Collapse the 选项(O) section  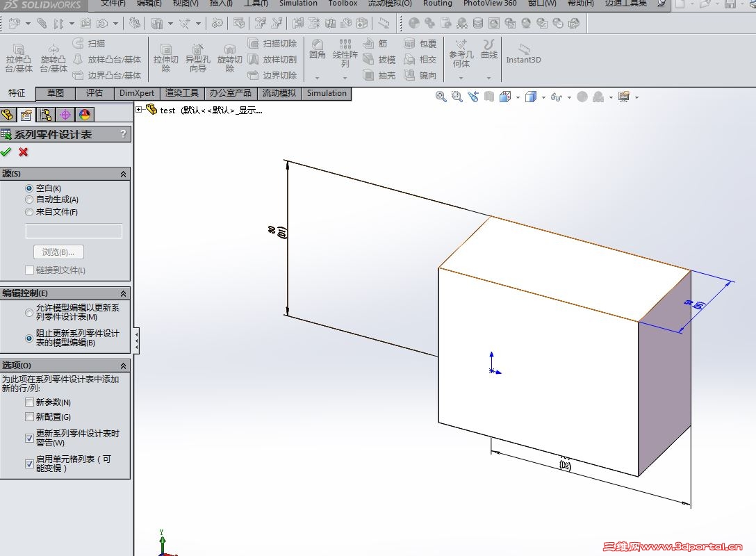(x=124, y=366)
